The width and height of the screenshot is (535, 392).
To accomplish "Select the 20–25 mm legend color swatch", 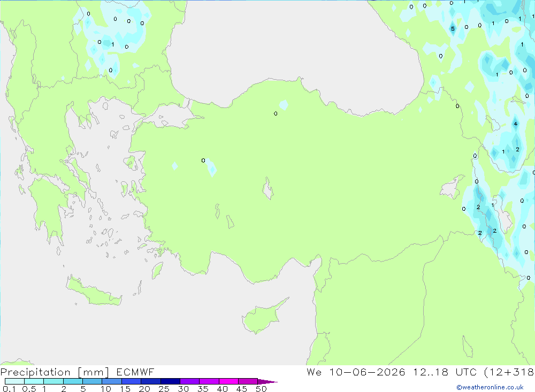I will (x=150, y=381).
